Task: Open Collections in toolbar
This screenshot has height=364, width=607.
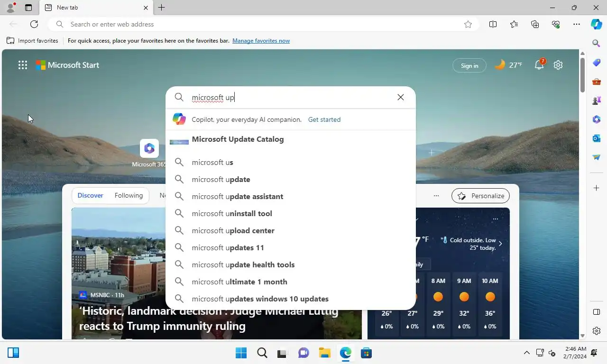Action: pos(535,24)
